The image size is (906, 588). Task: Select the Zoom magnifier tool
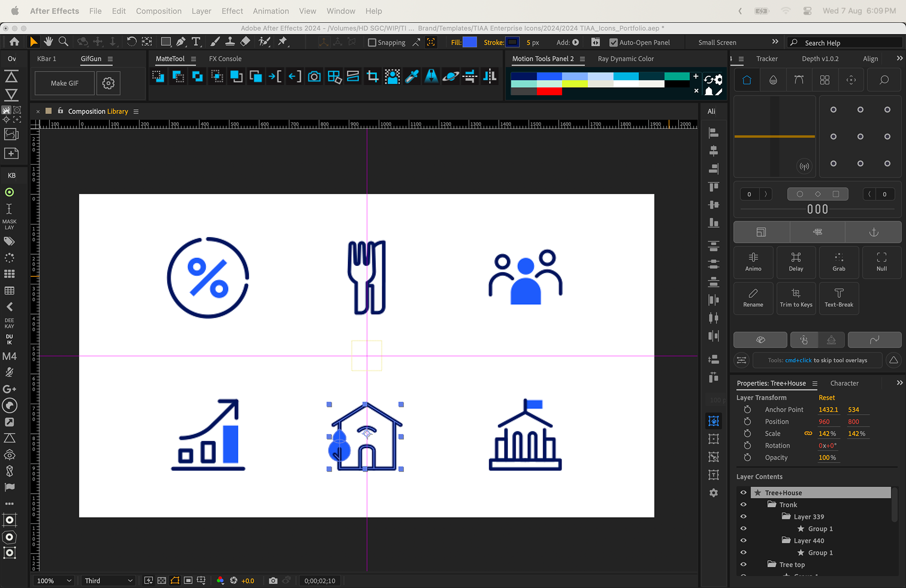pos(63,42)
